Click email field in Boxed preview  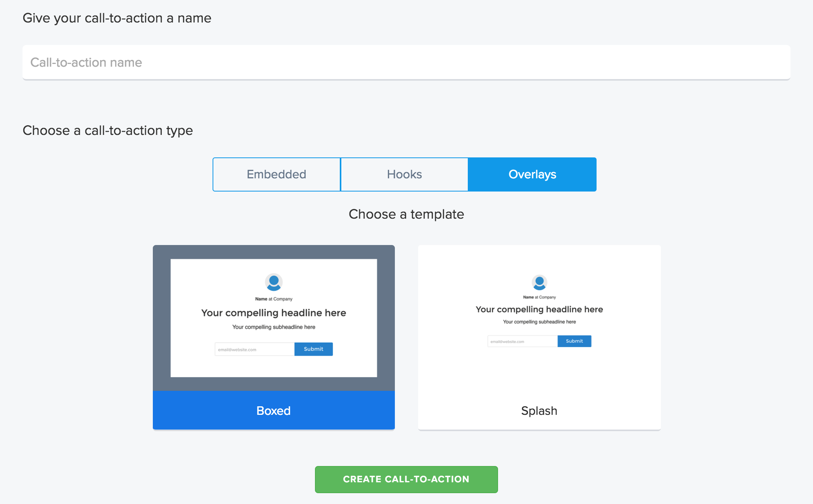coord(254,349)
